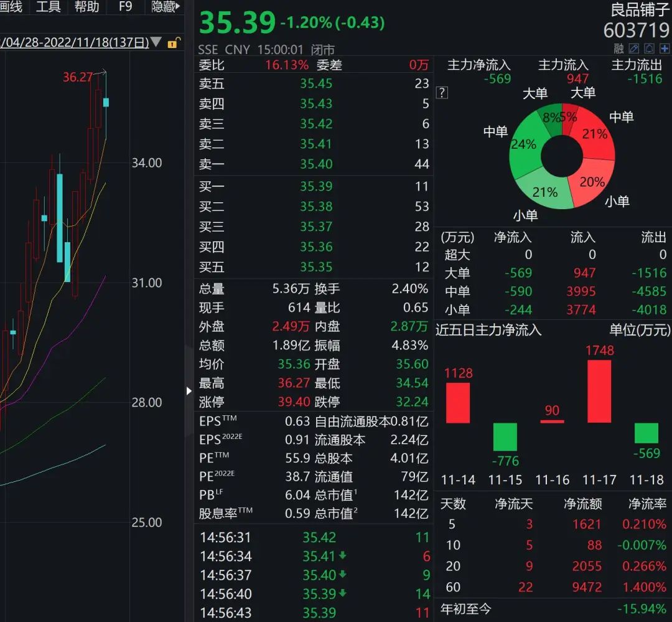Click the question mark help icon

(442, 93)
